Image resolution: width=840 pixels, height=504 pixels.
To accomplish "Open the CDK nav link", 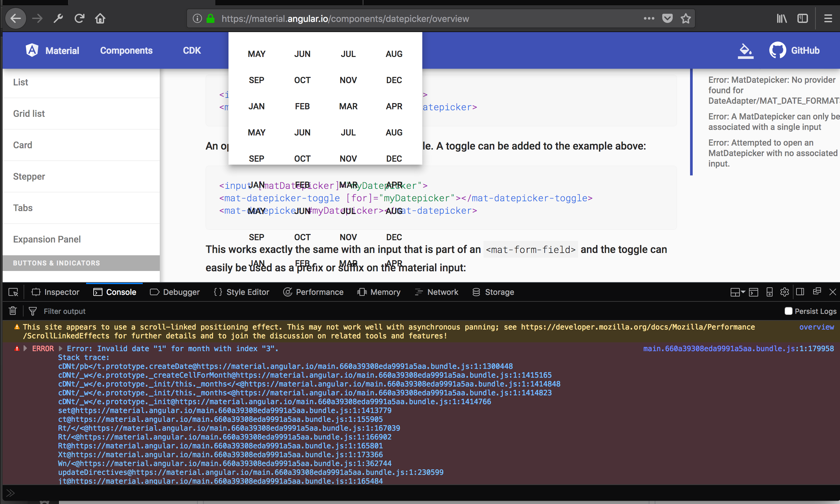I will (x=192, y=51).
